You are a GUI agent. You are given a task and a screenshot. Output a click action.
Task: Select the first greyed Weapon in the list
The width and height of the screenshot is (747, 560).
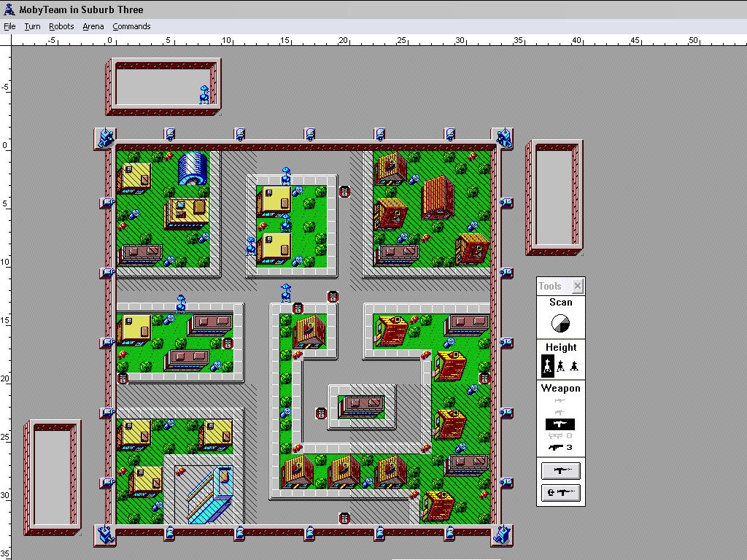point(560,401)
